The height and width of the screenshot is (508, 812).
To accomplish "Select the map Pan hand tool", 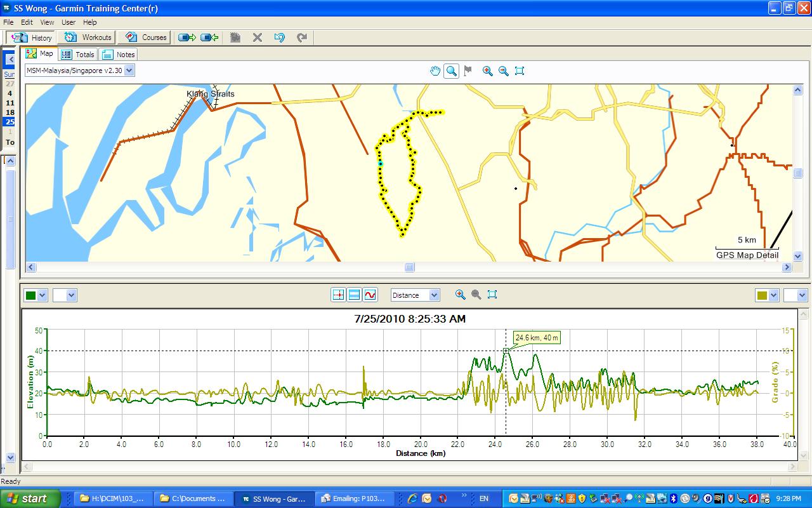I will [435, 71].
